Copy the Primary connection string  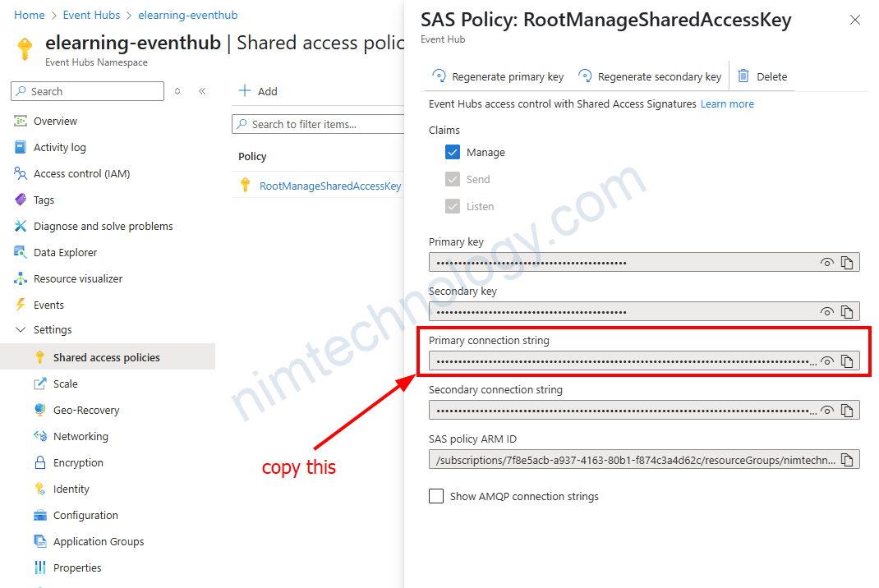(x=847, y=361)
